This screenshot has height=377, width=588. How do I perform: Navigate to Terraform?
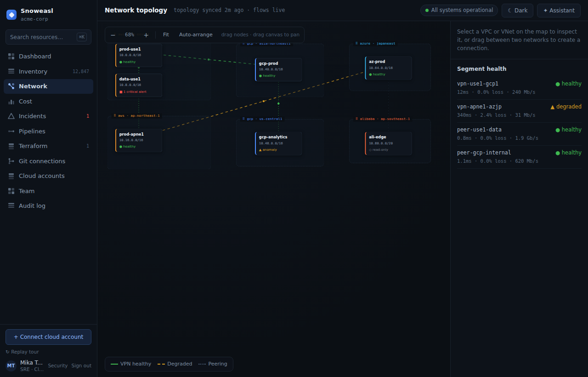(48, 146)
